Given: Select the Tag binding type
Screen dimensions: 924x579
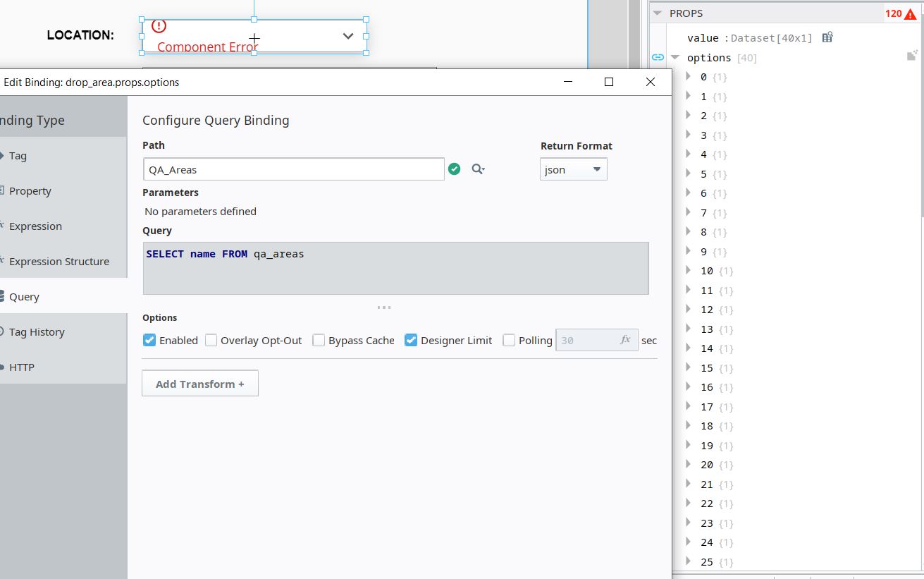Looking at the screenshot, I should pos(63,156).
